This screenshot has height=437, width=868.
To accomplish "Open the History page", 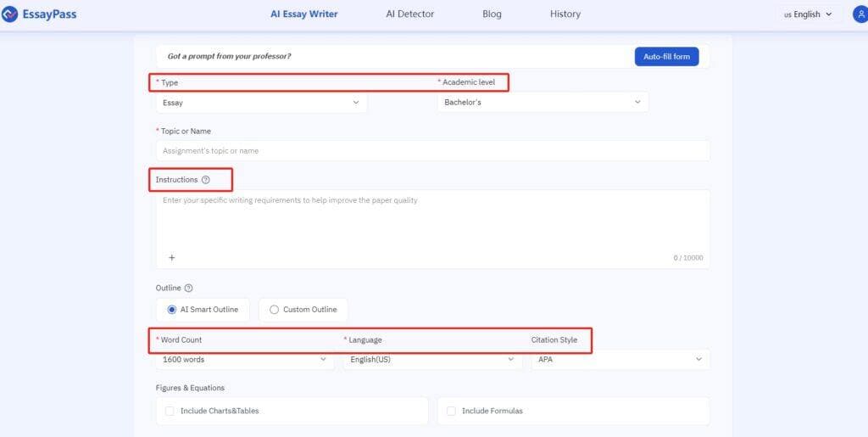I will click(x=565, y=14).
